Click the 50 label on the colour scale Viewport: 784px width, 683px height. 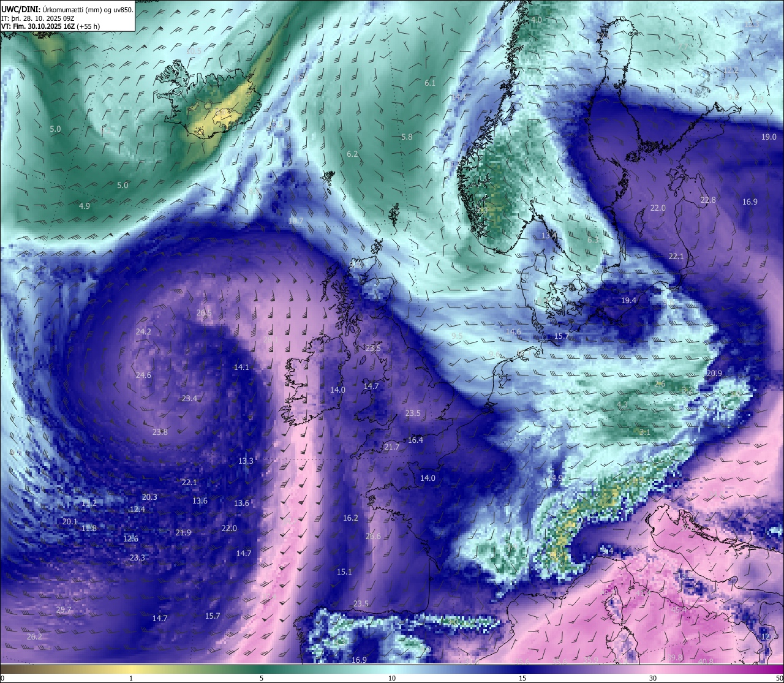[x=779, y=678]
